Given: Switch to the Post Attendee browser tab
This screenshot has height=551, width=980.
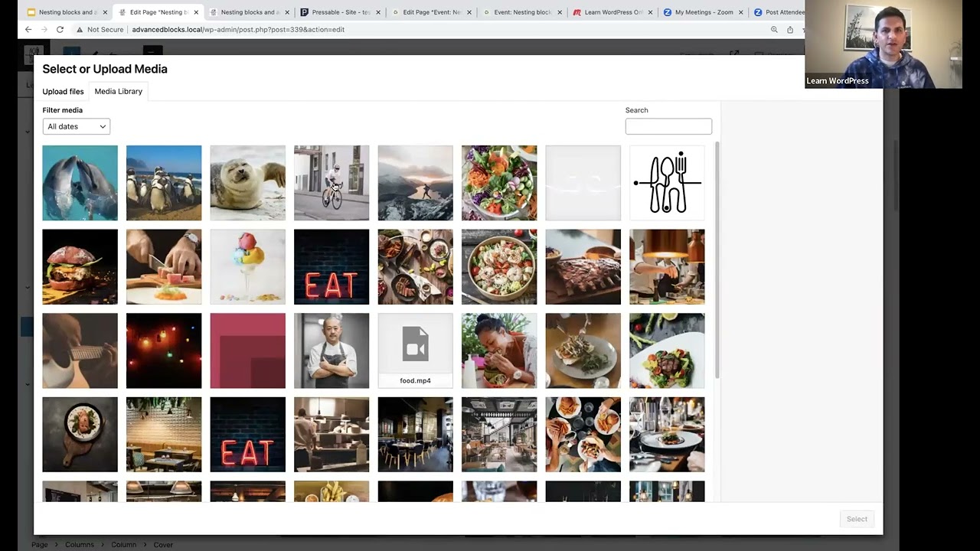Looking at the screenshot, I should [779, 12].
